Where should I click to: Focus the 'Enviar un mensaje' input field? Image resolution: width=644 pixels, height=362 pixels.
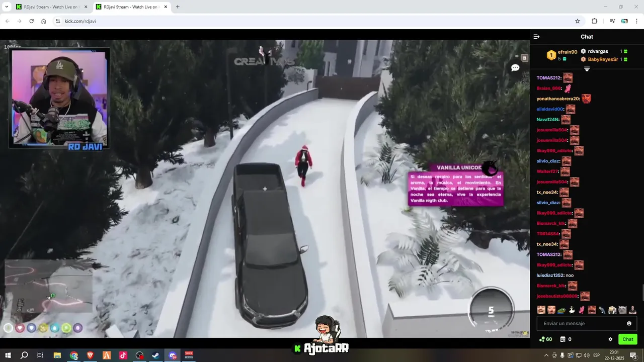click(587, 323)
